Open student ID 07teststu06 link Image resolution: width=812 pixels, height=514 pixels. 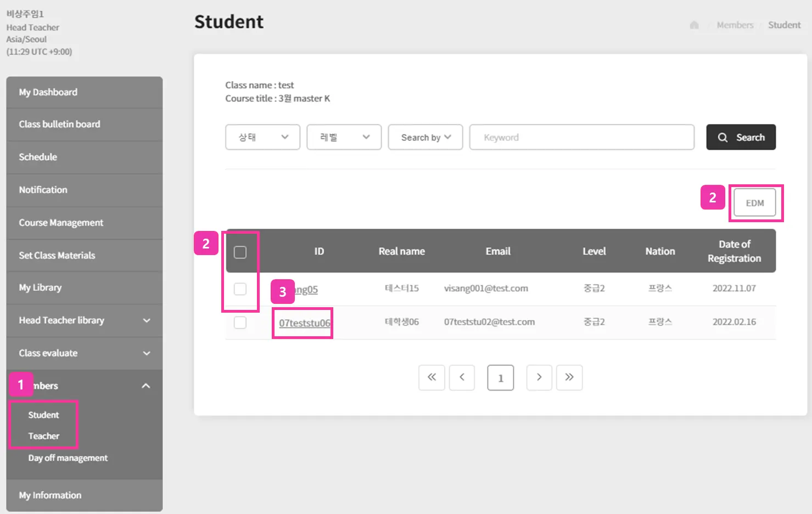coord(305,323)
